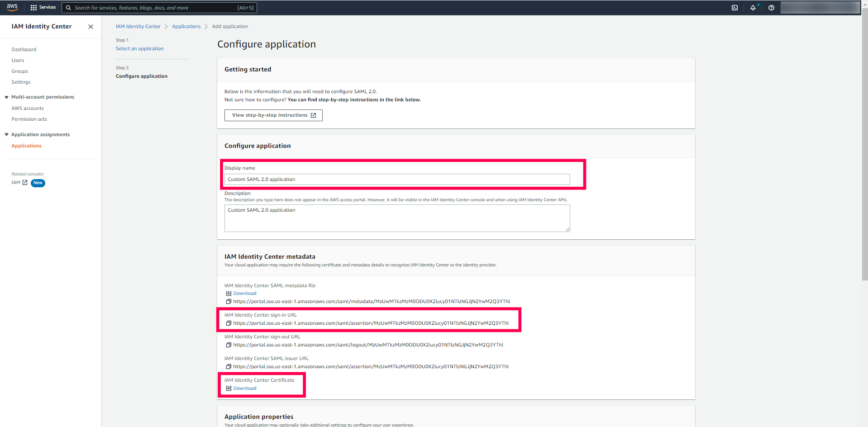Screen dimensions: 868x427
Task: Collapse the Multi-account permissions section
Action: pos(7,97)
